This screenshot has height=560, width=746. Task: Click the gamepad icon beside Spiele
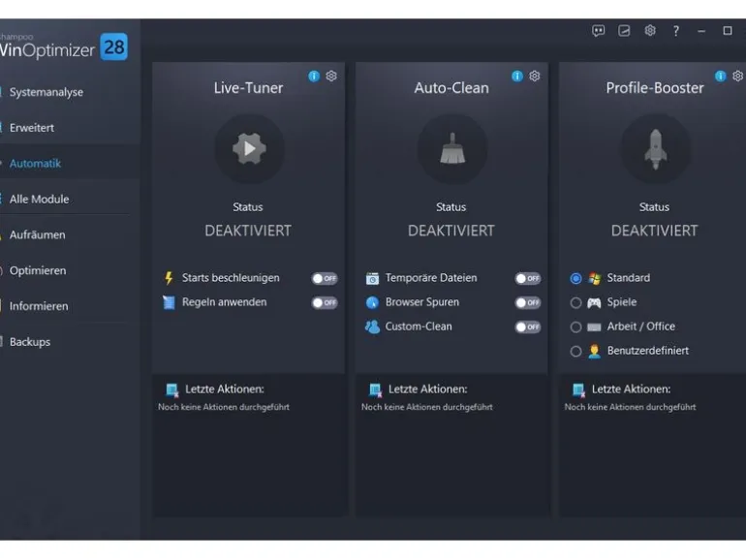(x=594, y=302)
